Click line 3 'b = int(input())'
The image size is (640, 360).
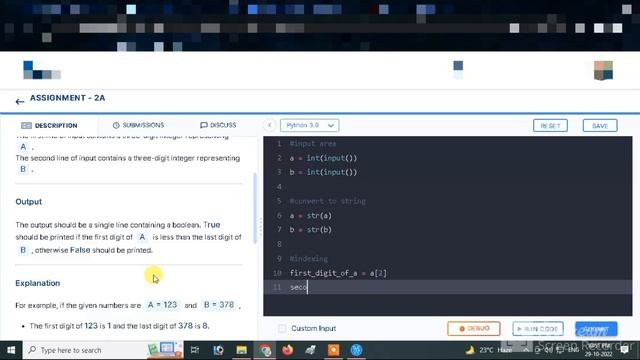coord(323,172)
